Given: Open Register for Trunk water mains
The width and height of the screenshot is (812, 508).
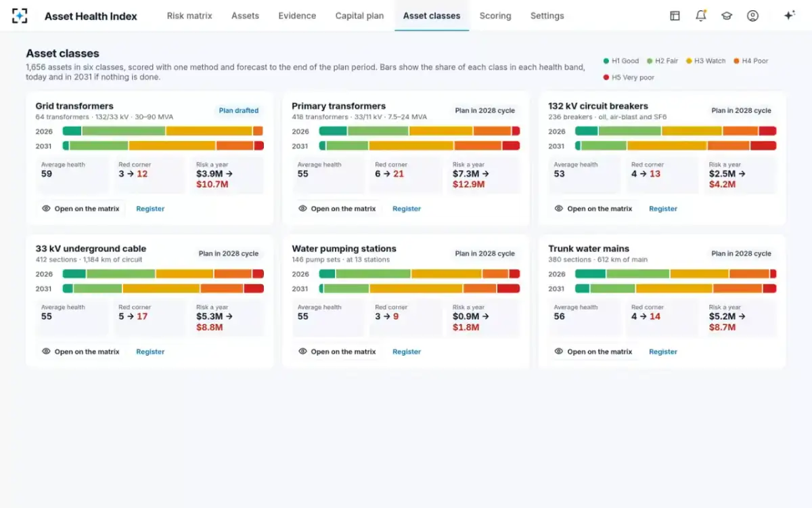Looking at the screenshot, I should (x=663, y=352).
